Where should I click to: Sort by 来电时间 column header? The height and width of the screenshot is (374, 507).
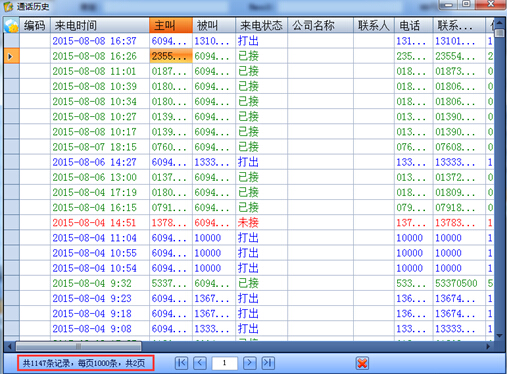pos(100,26)
